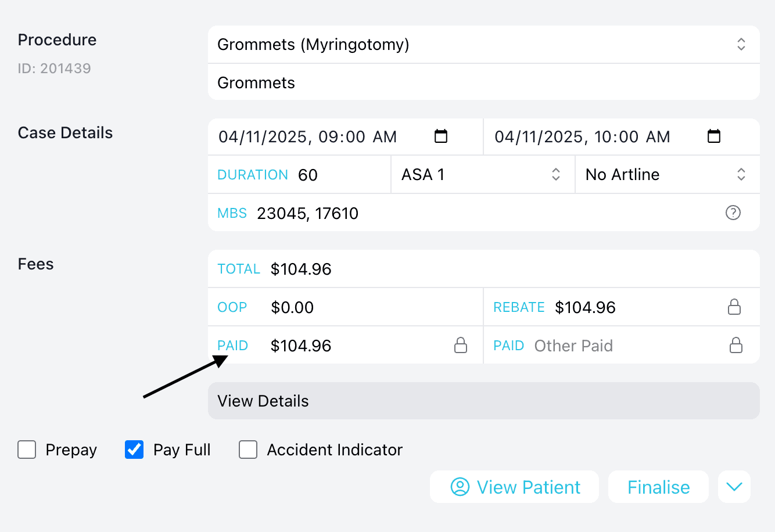The image size is (775, 532).
Task: Click the patient profile icon on View Patient
Action: pyautogui.click(x=459, y=487)
